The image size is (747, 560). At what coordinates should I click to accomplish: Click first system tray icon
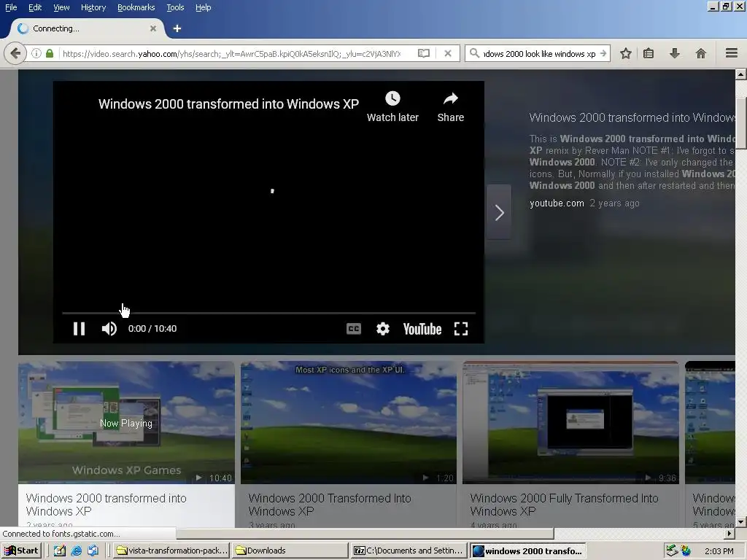672,551
